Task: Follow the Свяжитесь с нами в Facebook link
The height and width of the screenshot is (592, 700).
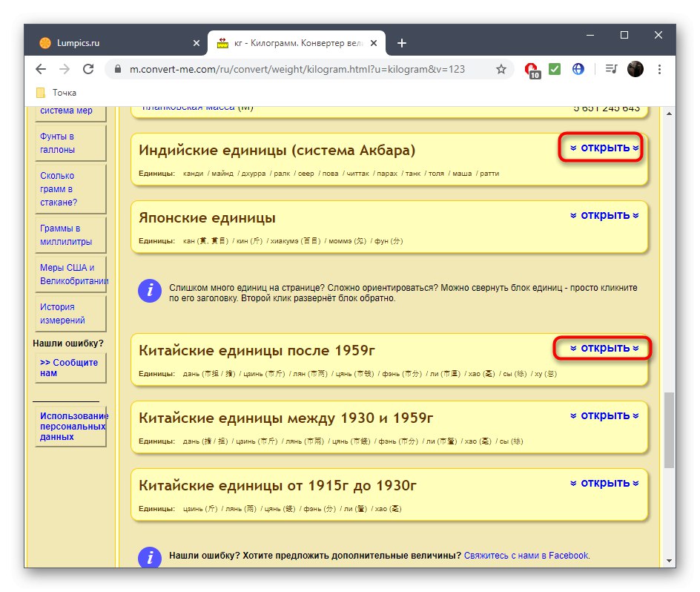Action: 526,556
